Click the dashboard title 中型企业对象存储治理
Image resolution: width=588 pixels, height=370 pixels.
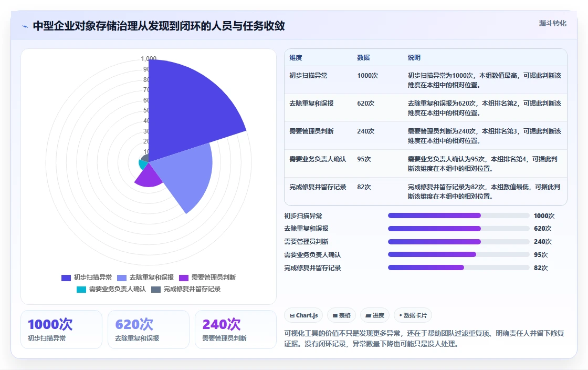click(159, 26)
